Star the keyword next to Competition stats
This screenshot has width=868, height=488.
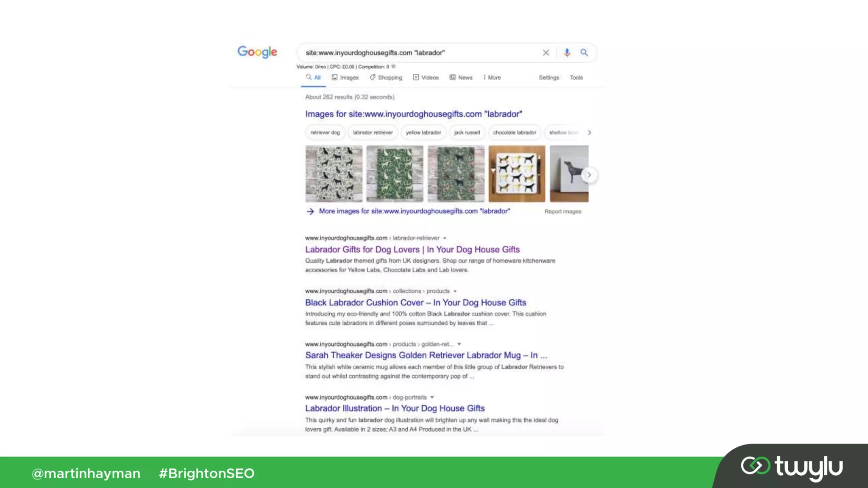pos(393,67)
